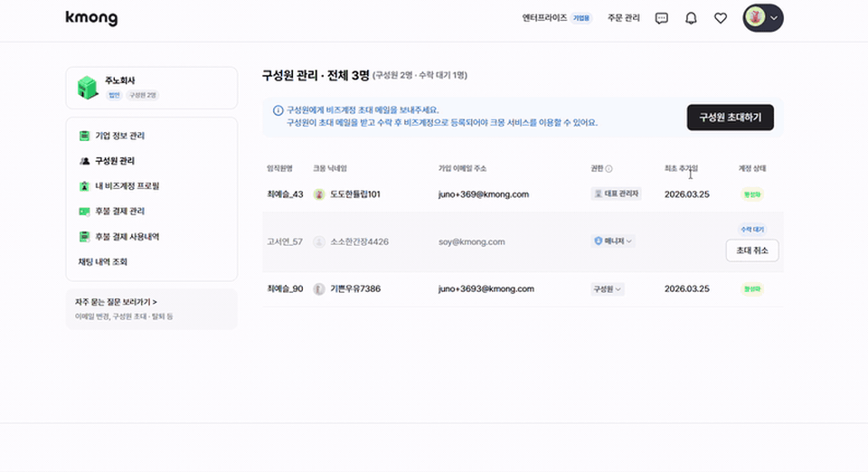Click the 후불 결제 사용내역 icon
This screenshot has height=472, width=868.
[x=84, y=237]
